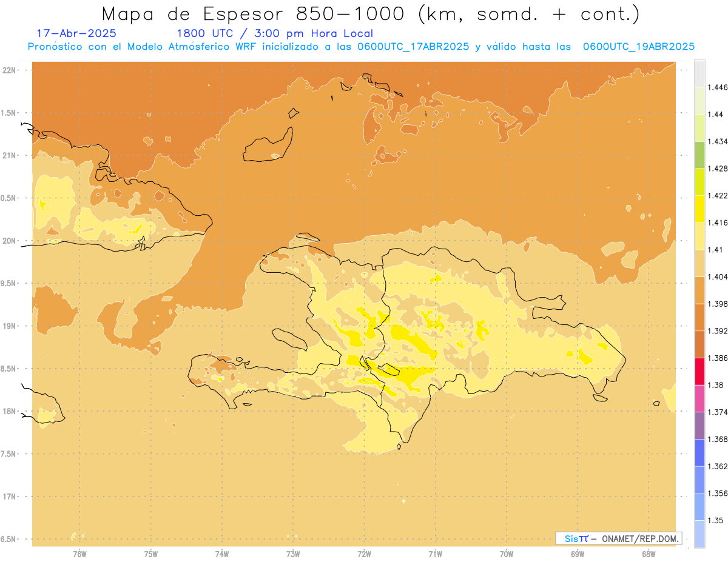The image size is (728, 562).
Task: Click the 71W longitude label
Action: (435, 554)
